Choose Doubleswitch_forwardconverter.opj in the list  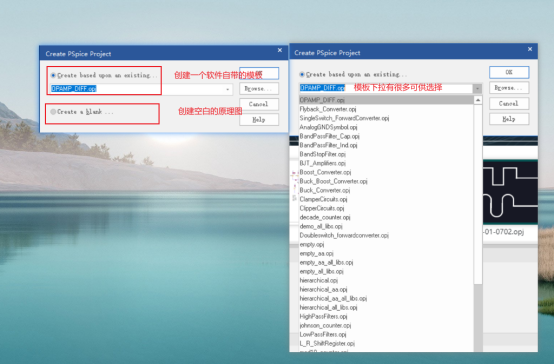click(x=386, y=235)
